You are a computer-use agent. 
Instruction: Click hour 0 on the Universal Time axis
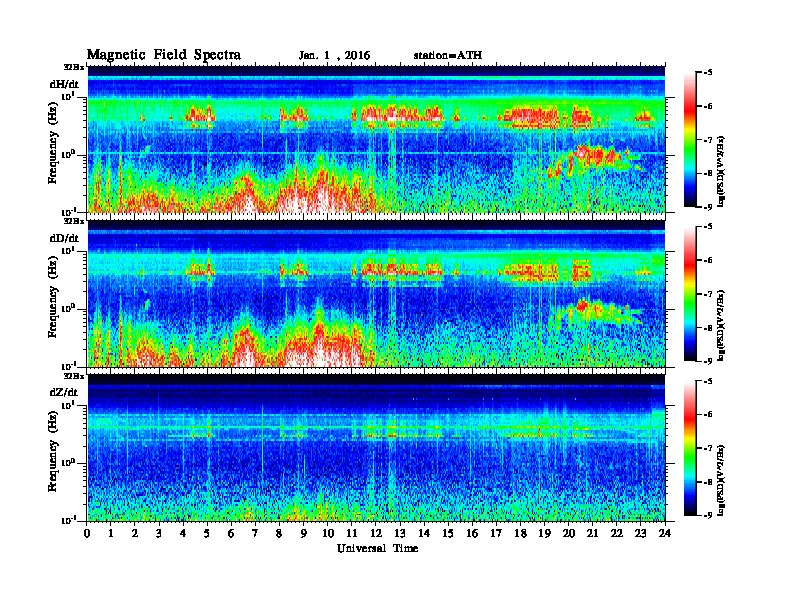click(x=87, y=533)
